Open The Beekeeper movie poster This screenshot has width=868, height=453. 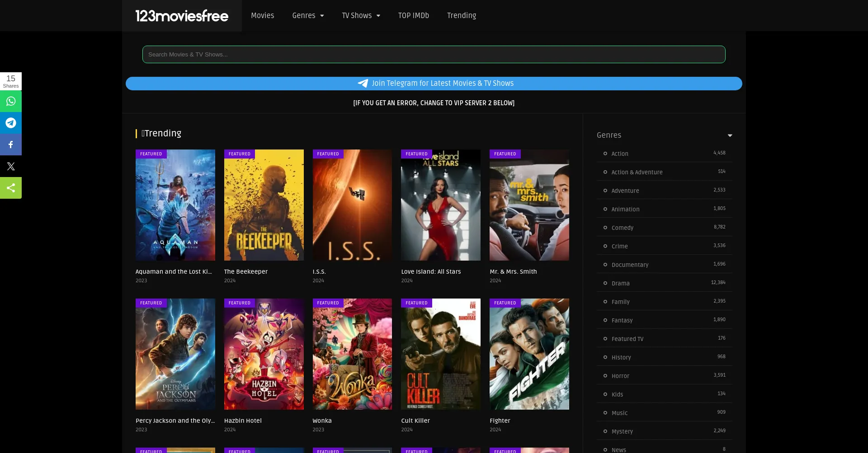(264, 205)
